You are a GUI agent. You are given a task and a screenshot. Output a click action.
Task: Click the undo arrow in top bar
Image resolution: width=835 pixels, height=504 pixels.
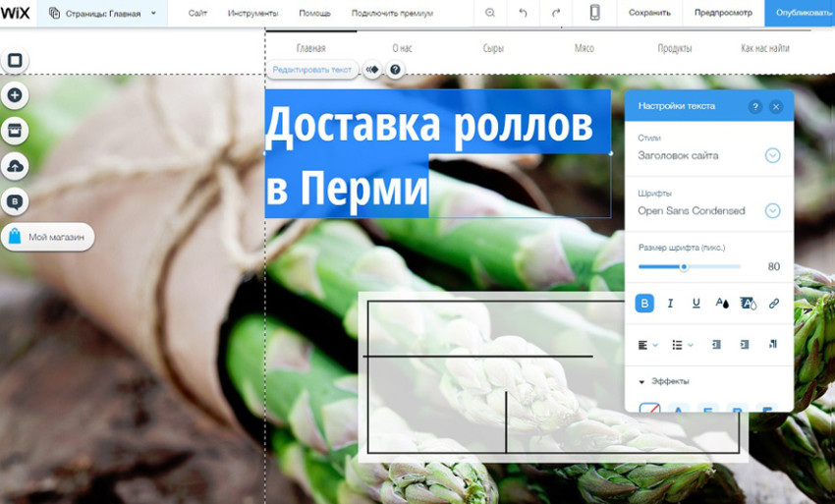523,13
